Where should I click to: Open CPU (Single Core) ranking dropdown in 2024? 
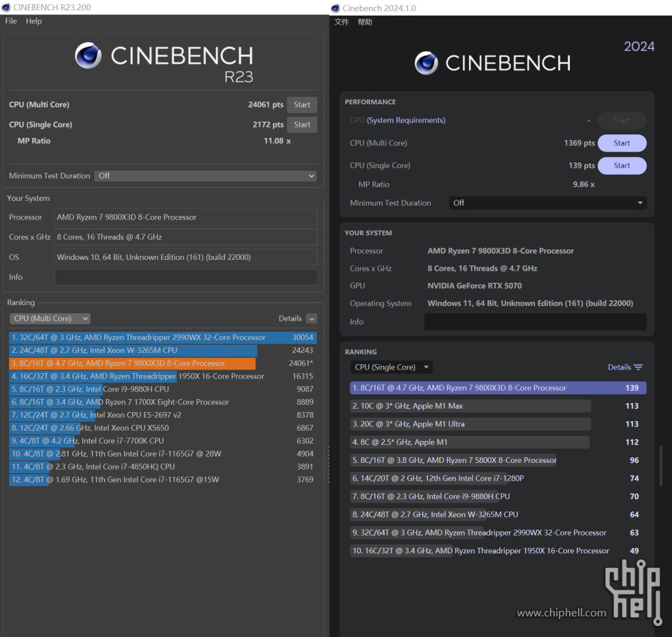392,368
